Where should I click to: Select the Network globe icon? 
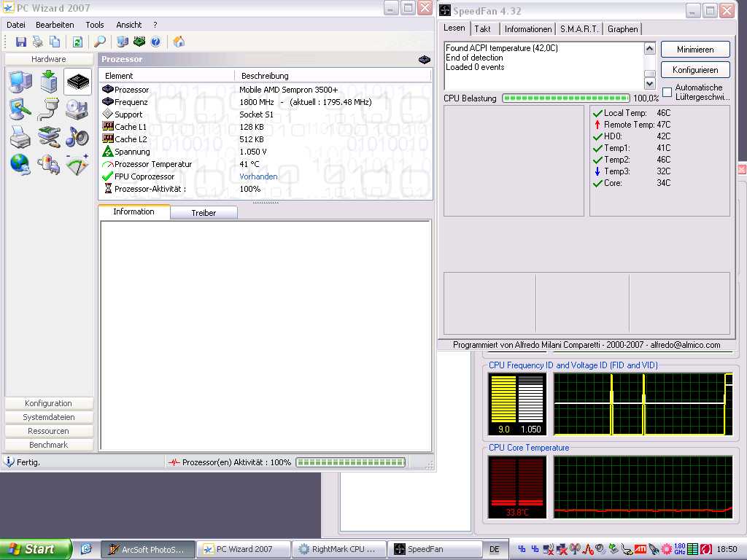pos(20,165)
